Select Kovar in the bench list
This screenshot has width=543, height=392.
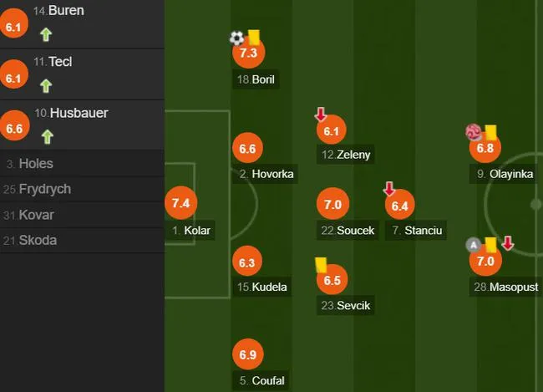pyautogui.click(x=82, y=215)
